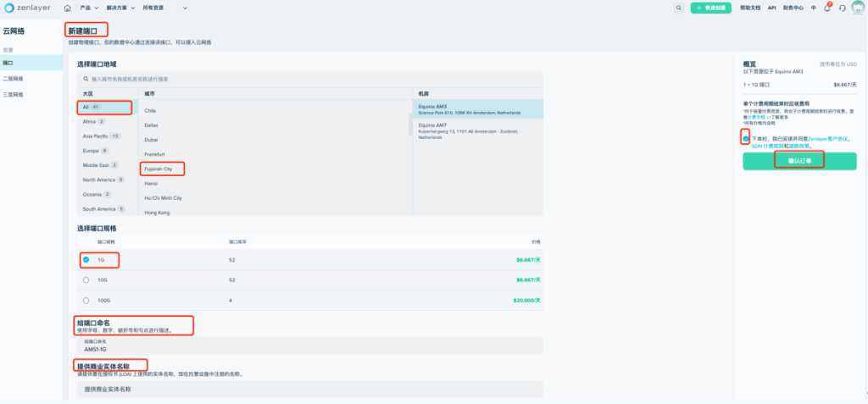Open the user avatar profile icon
This screenshot has height=404, width=868.
coord(857,8)
